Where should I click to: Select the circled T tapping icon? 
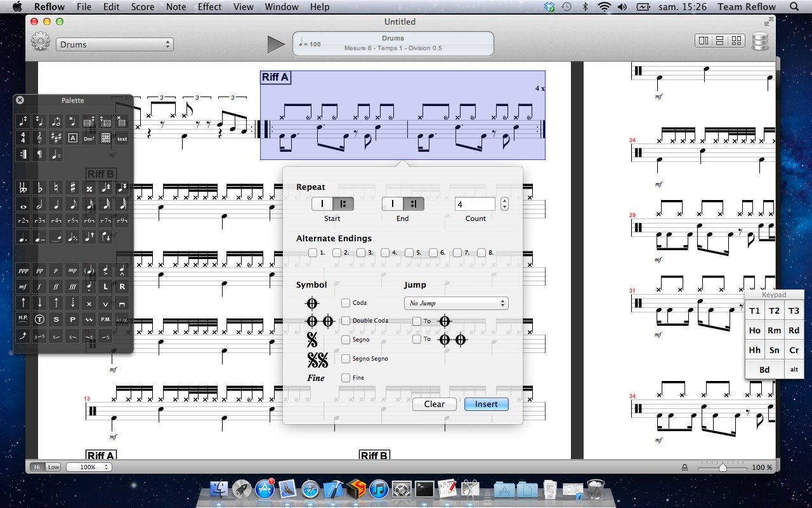(x=40, y=319)
